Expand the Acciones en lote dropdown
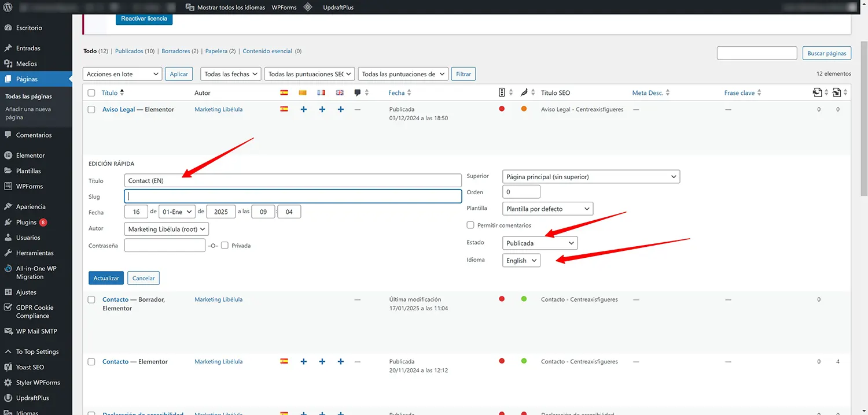The width and height of the screenshot is (868, 415). coord(123,74)
